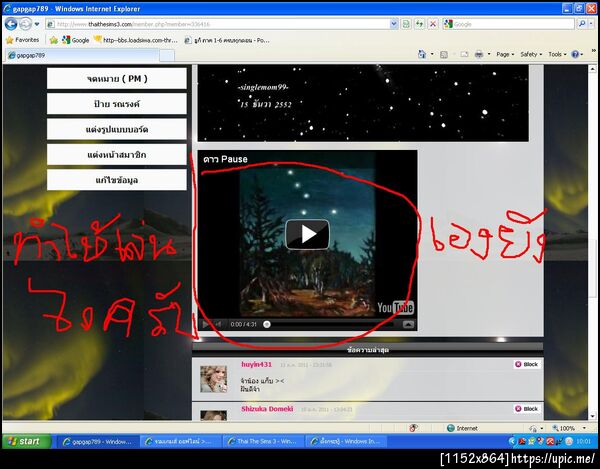Click the page scrollbar down arrow
Screen dimensions: 600x469
point(592,415)
